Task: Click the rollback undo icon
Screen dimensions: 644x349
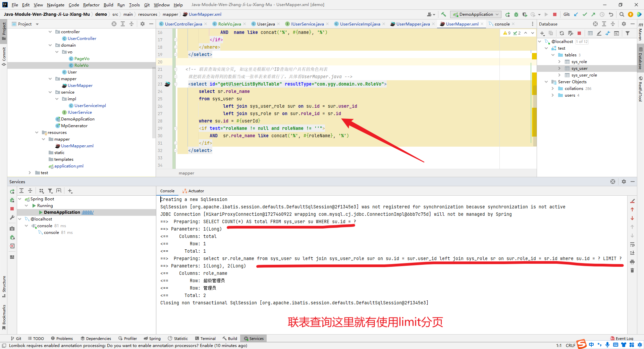Action: [x=611, y=14]
